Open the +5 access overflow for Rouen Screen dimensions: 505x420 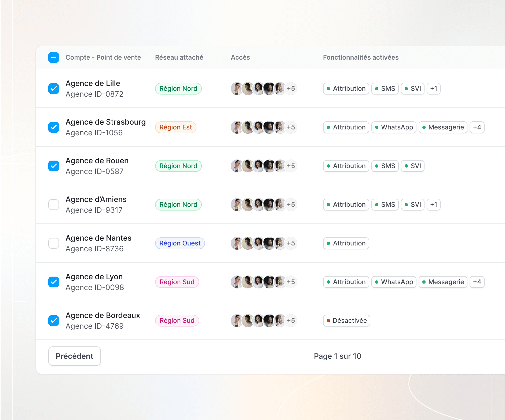(291, 166)
